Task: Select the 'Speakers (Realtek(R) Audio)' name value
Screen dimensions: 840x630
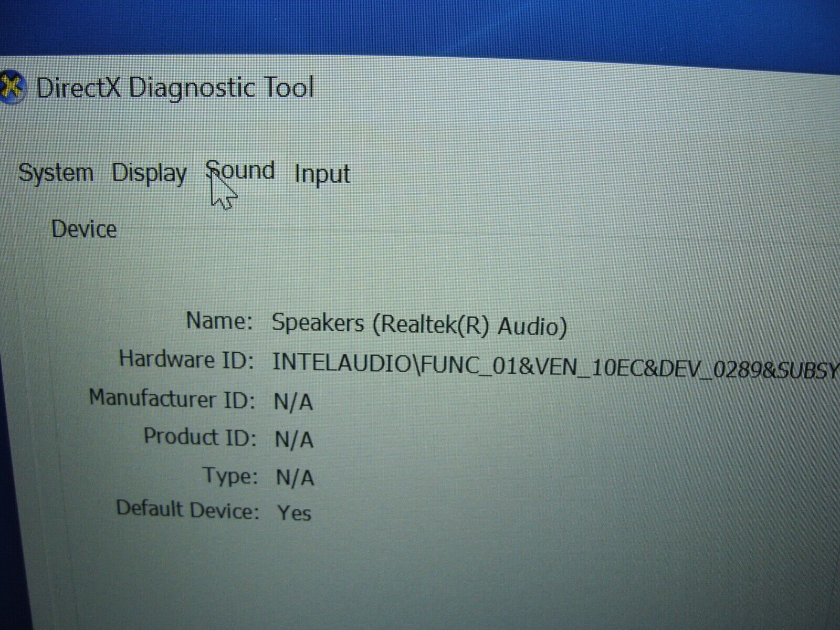Action: click(x=419, y=324)
